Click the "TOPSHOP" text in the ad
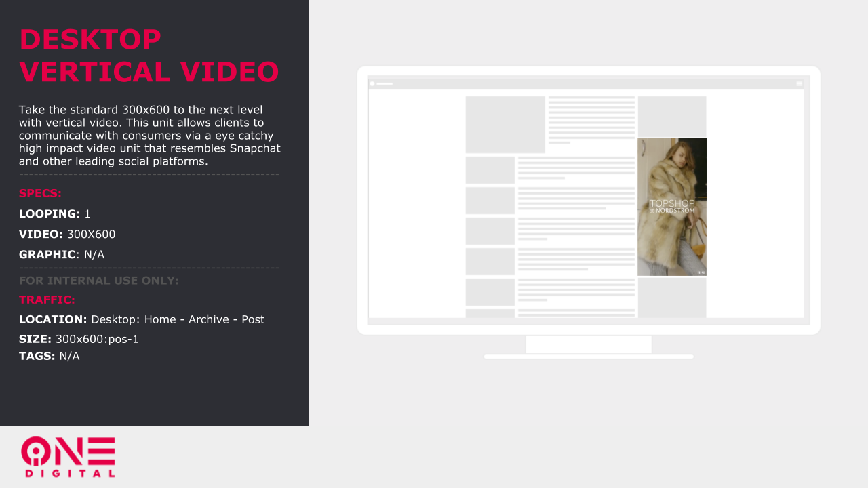Screen dimensions: 868x488 (x=672, y=203)
